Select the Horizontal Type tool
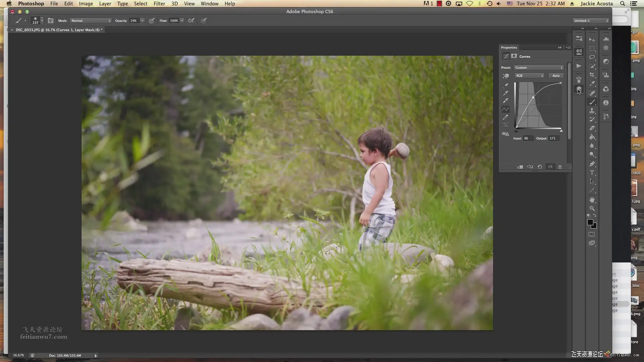 592,173
